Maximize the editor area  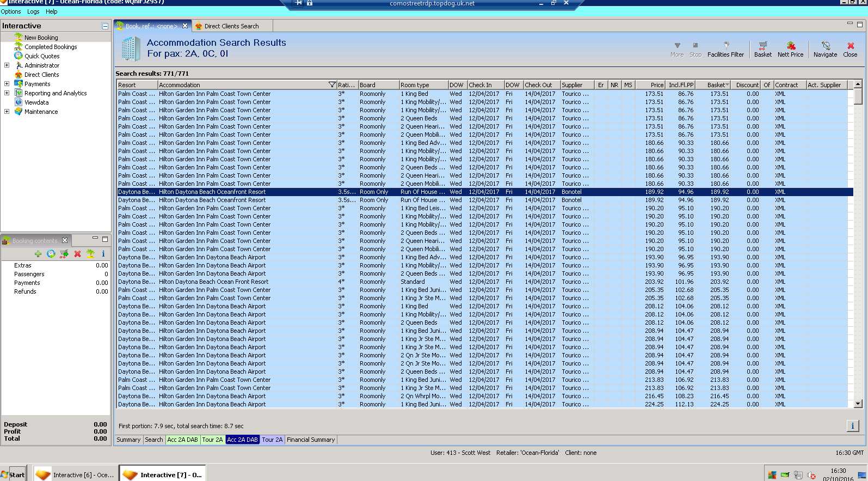click(x=860, y=24)
